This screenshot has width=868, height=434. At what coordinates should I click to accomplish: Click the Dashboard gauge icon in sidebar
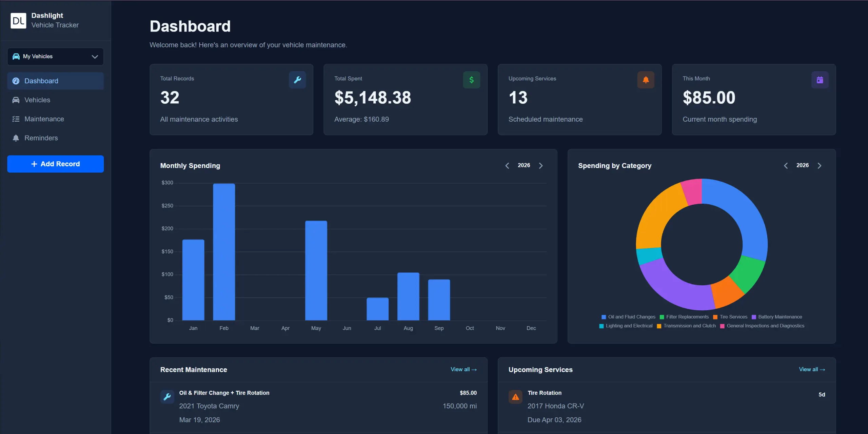pyautogui.click(x=16, y=81)
